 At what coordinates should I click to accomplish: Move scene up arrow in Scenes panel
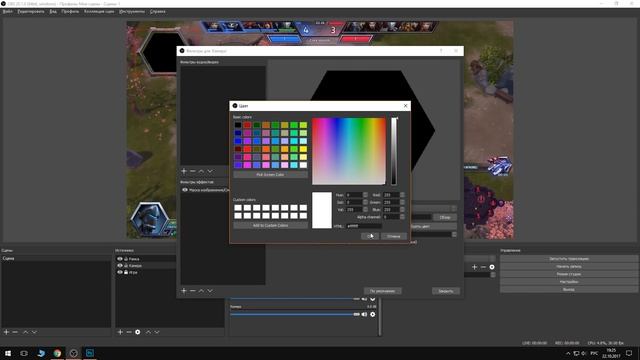(26, 332)
